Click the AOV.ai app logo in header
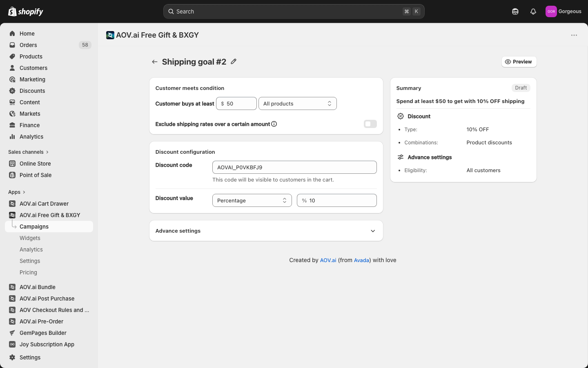 tap(110, 35)
